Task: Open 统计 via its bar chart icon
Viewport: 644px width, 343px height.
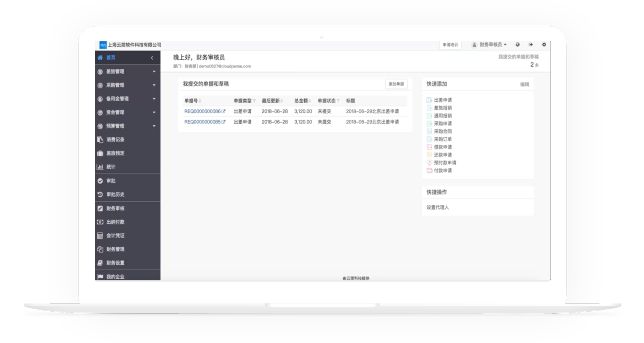Action: click(x=100, y=167)
